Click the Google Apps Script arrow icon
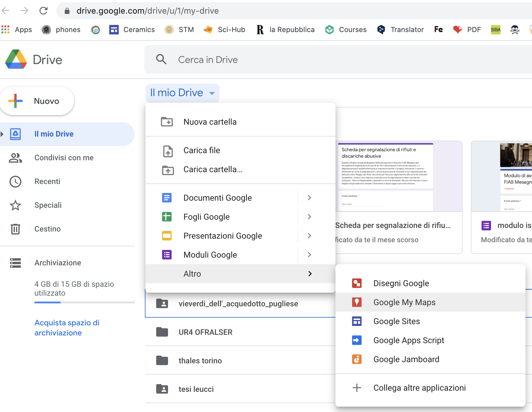Image resolution: width=532 pixels, height=412 pixels. 357,340
